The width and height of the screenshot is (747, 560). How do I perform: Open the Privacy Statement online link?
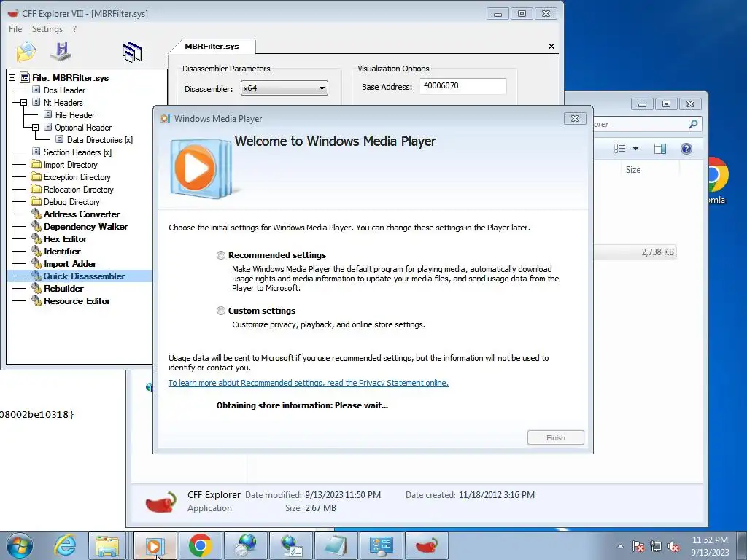(x=309, y=383)
